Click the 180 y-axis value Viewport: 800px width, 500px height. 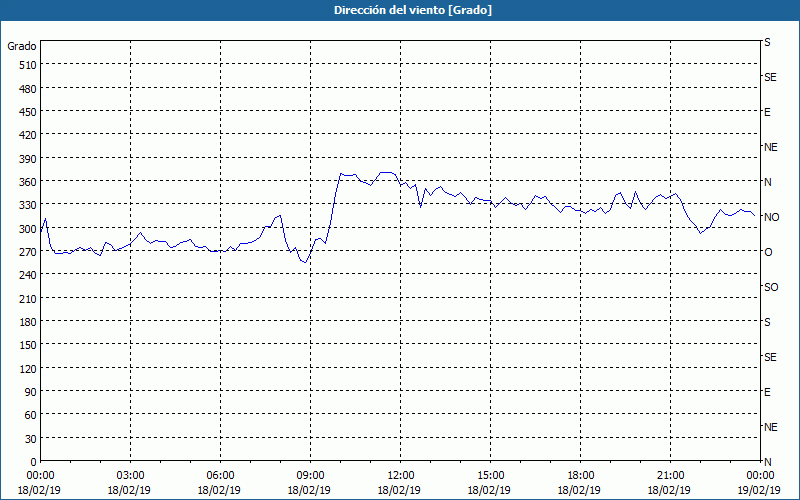point(28,322)
